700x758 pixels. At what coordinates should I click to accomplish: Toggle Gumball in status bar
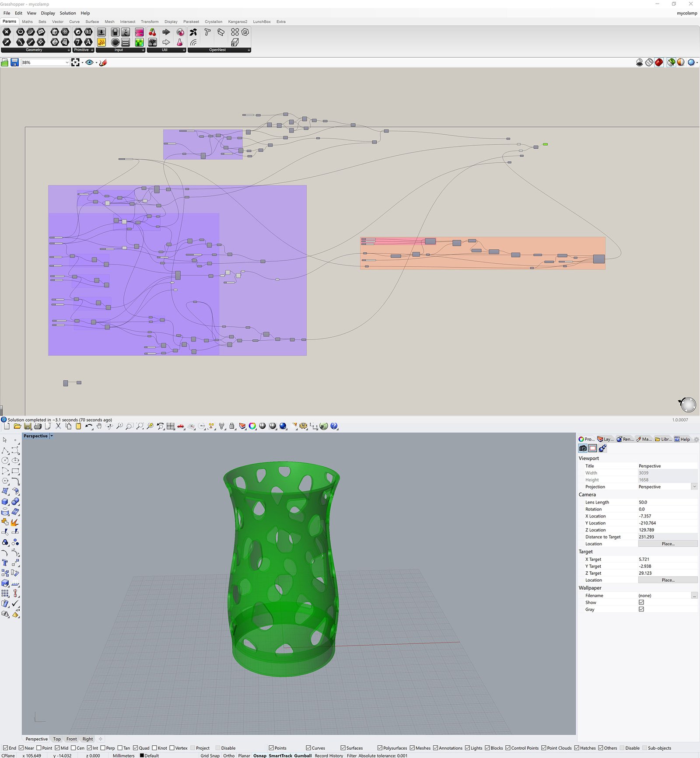click(x=303, y=755)
